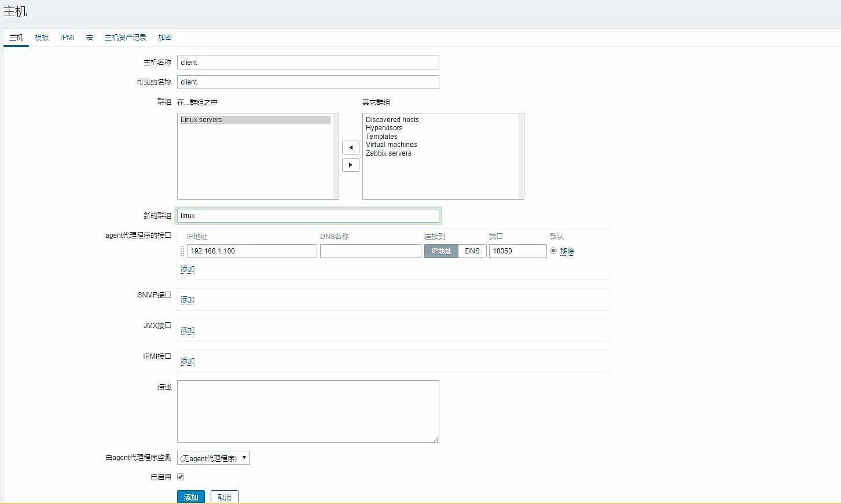Select IP地址 as the connect-to option
The image size is (841, 504).
pyautogui.click(x=441, y=251)
